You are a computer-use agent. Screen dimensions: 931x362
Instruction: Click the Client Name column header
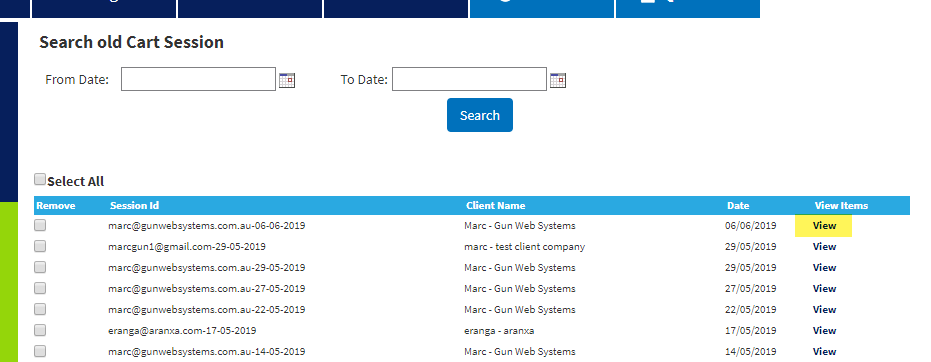[495, 206]
